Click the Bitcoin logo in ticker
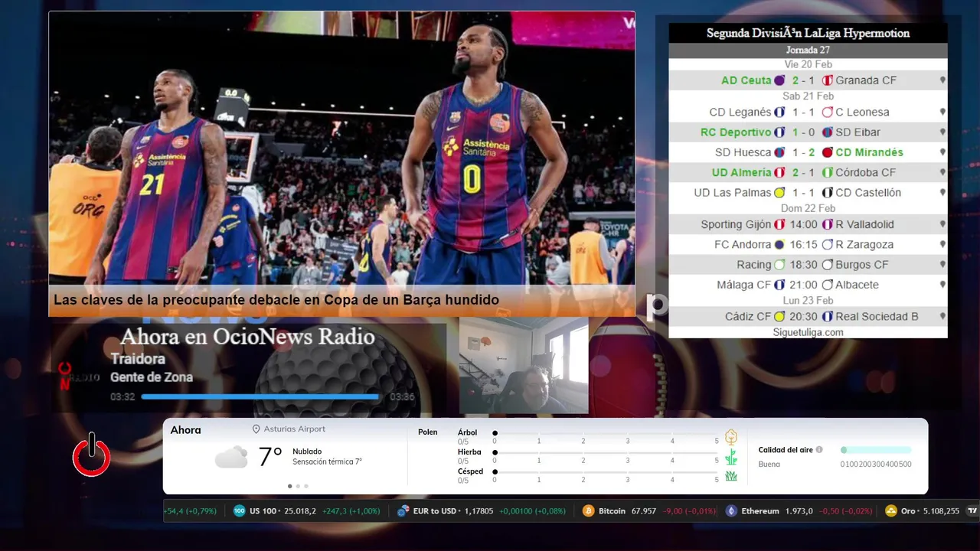 [x=588, y=511]
